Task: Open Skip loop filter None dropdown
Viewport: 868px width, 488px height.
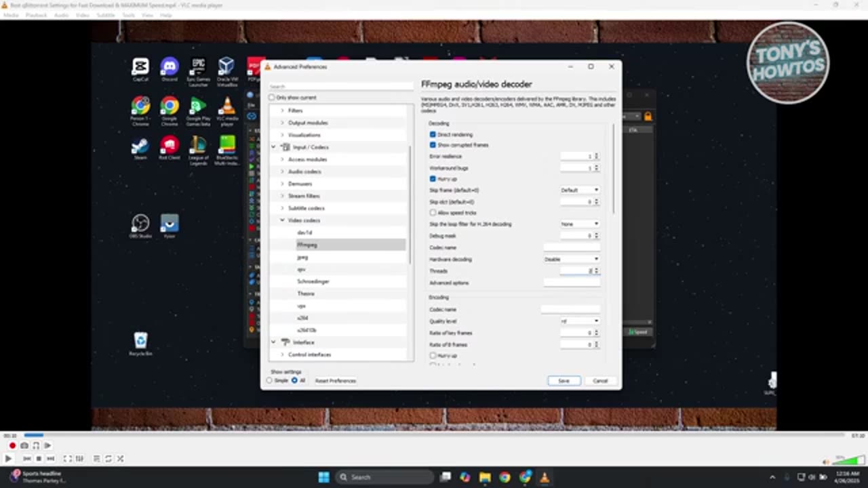Action: tap(580, 224)
